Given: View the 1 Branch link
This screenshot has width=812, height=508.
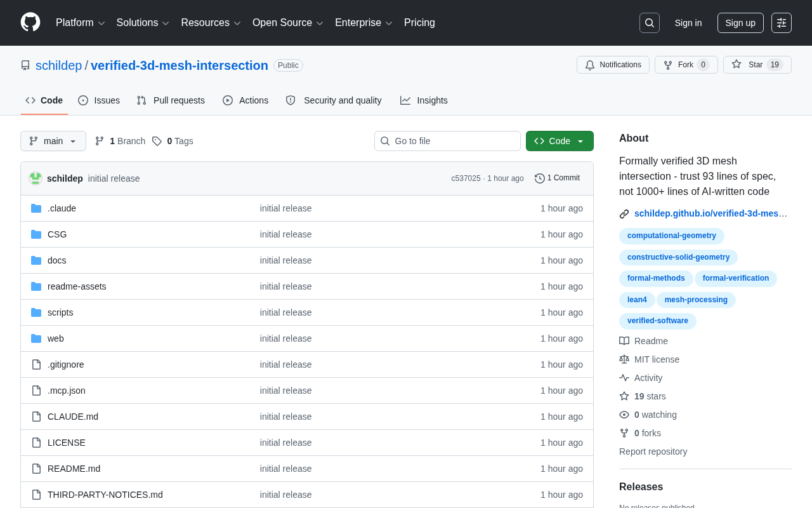Looking at the screenshot, I should pyautogui.click(x=120, y=141).
